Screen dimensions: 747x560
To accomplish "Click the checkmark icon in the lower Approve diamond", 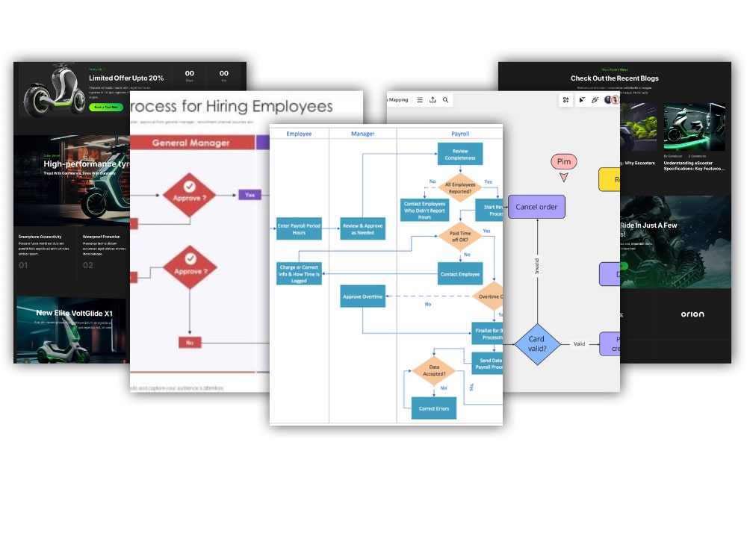I will tap(190, 258).
